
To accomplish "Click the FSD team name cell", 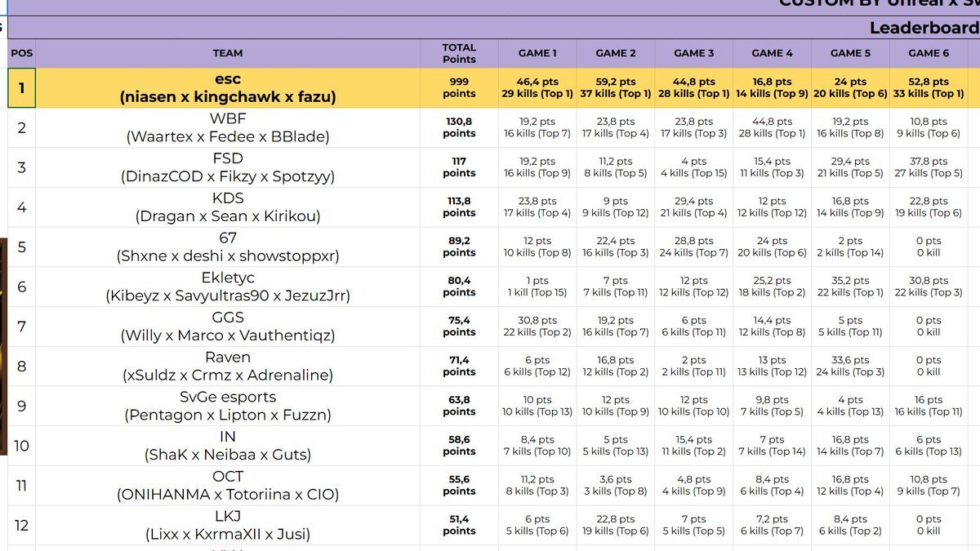I will coord(228,167).
